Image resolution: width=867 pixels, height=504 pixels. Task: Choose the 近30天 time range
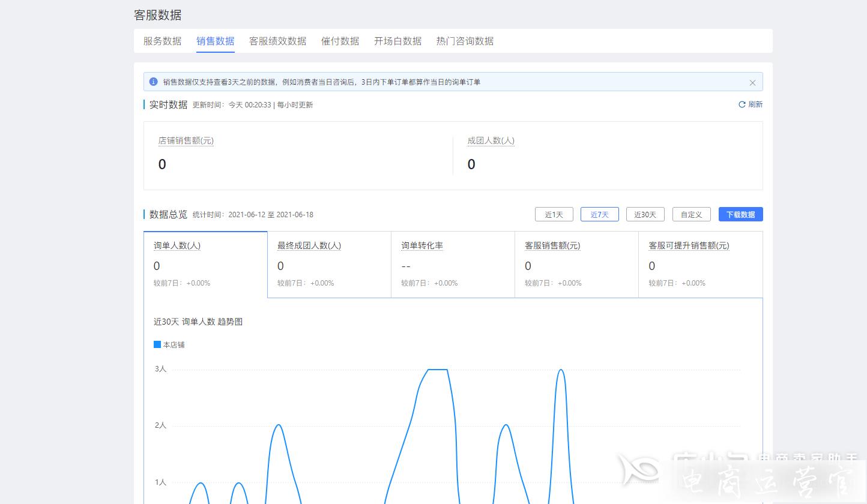[645, 214]
